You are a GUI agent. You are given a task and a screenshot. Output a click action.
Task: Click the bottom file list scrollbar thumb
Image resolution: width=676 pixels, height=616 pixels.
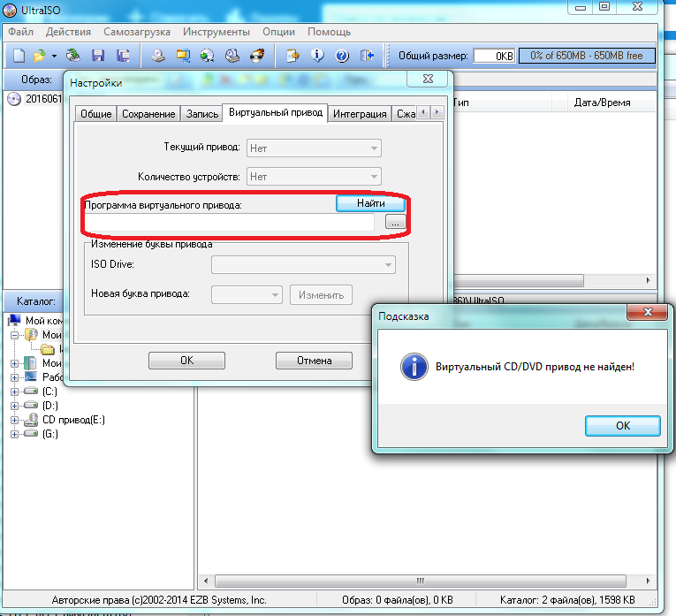tap(421, 581)
